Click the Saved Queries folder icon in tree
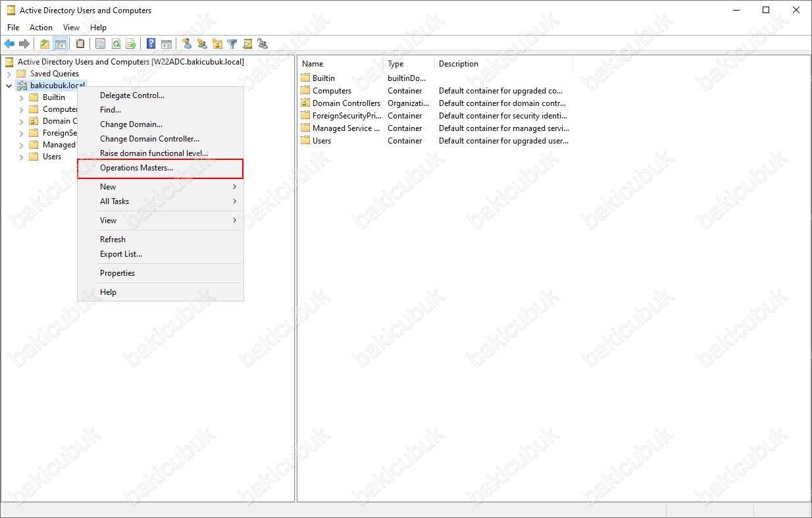812x518 pixels. click(x=22, y=74)
